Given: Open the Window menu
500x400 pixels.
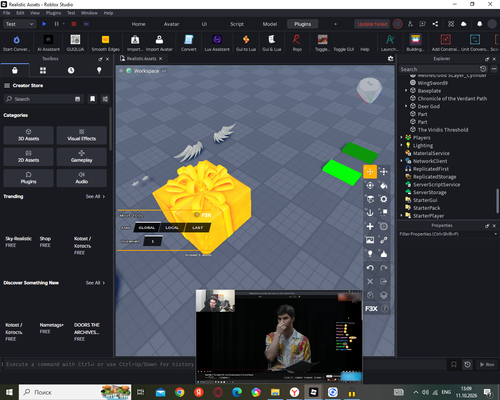Looking at the screenshot, I should pos(89,13).
